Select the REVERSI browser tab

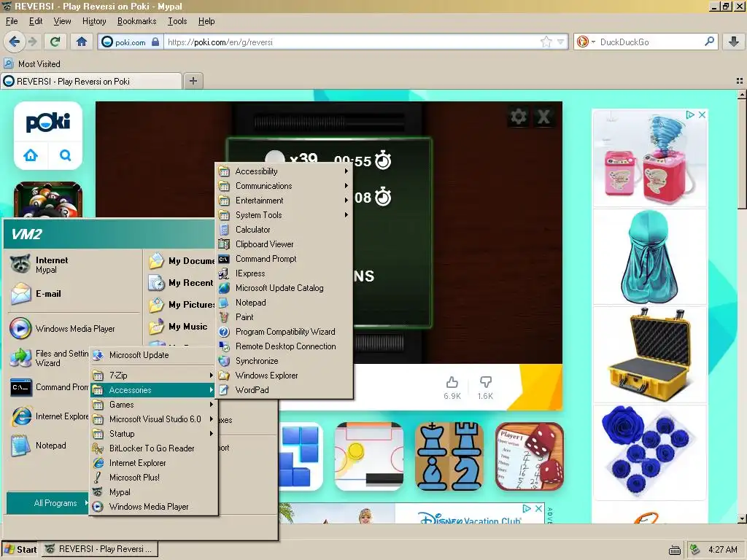[x=91, y=82]
